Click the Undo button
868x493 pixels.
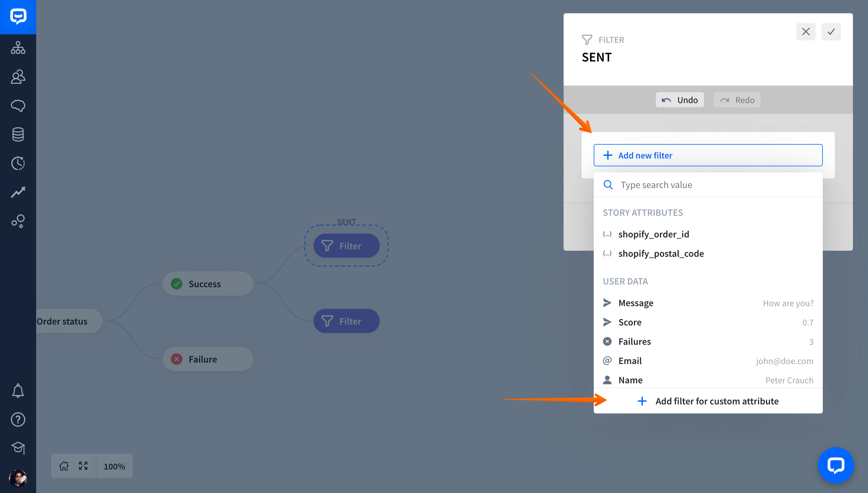click(x=679, y=100)
